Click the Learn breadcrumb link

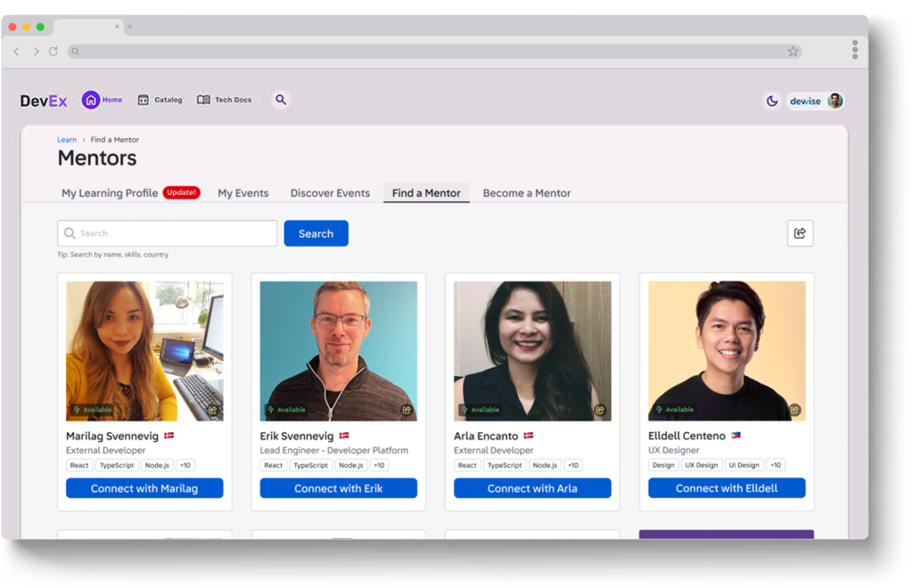(x=67, y=140)
